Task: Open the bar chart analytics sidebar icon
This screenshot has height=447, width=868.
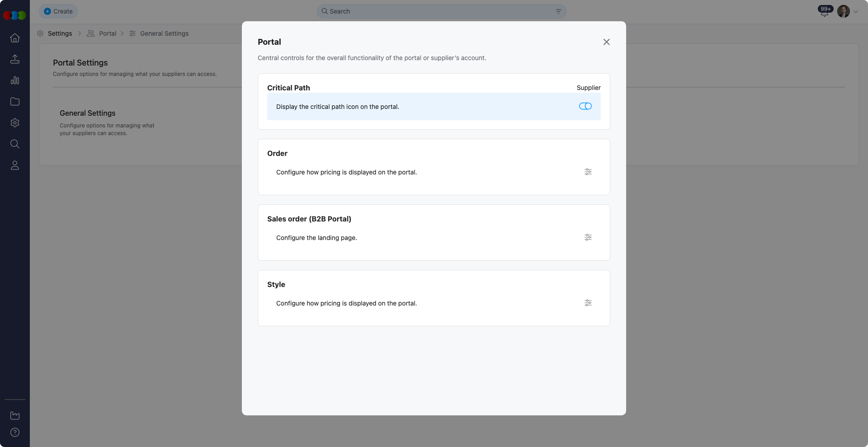Action: click(15, 80)
